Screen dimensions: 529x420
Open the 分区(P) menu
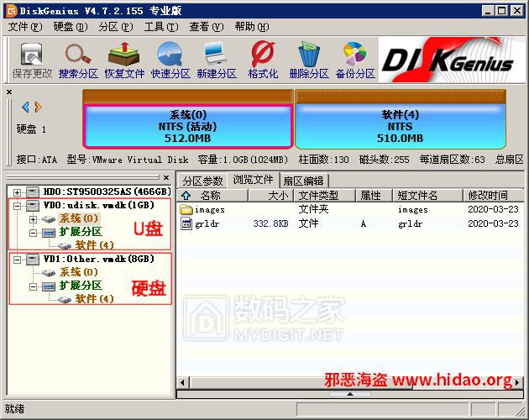(x=116, y=27)
